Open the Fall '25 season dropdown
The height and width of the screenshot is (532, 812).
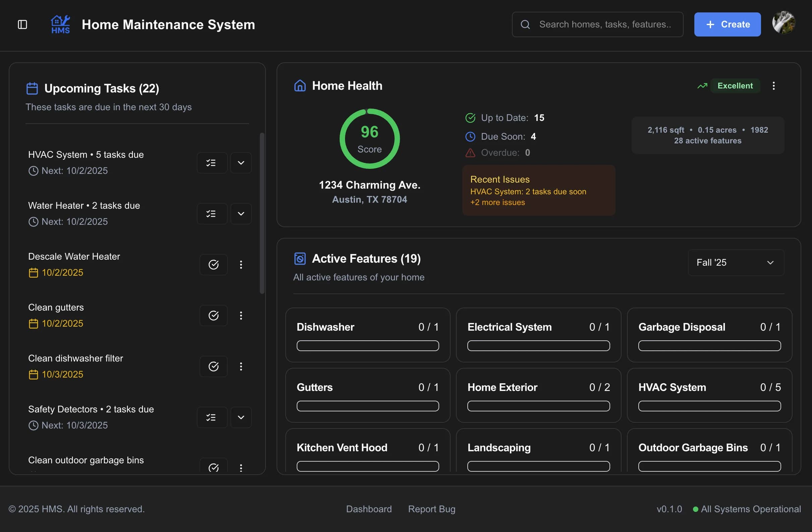tap(736, 263)
